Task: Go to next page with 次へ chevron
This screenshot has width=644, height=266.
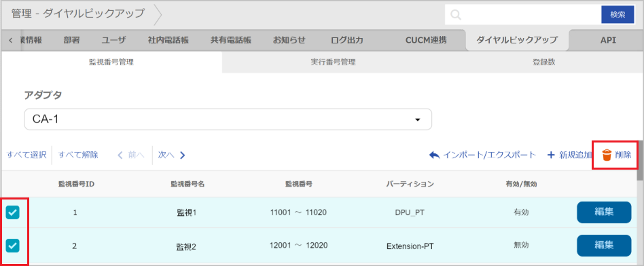Action: 182,155
